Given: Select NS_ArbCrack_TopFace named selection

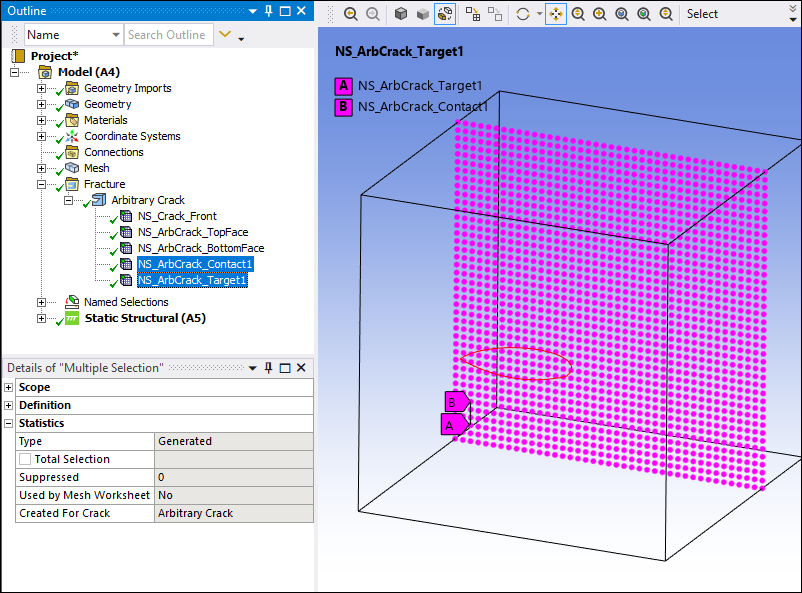Looking at the screenshot, I should tap(192, 232).
